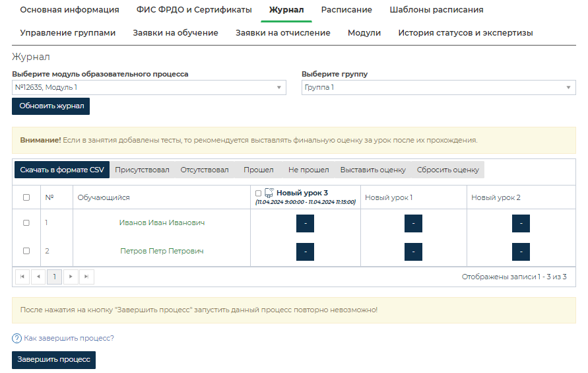The image size is (588, 373).
Task: Switch to the Расписание tab
Action: pyautogui.click(x=346, y=10)
